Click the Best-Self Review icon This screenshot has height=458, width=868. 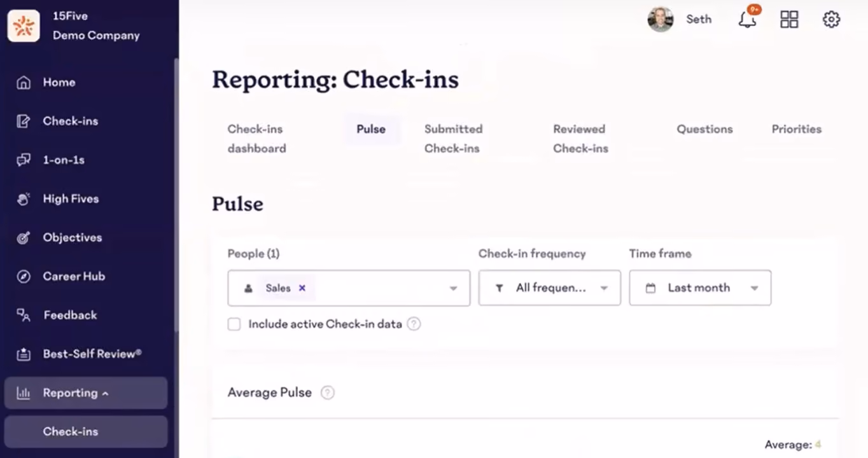tap(24, 354)
